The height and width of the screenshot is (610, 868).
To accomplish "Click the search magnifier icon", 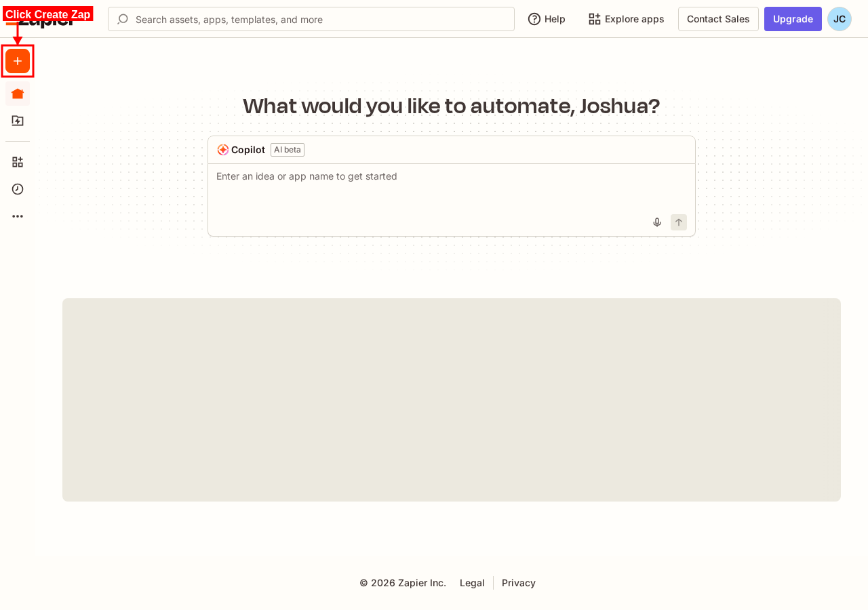I will [123, 19].
